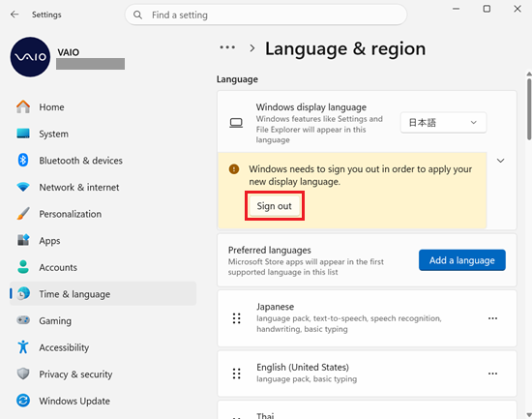
Task: Open Gaming settings
Action: click(x=103, y=320)
